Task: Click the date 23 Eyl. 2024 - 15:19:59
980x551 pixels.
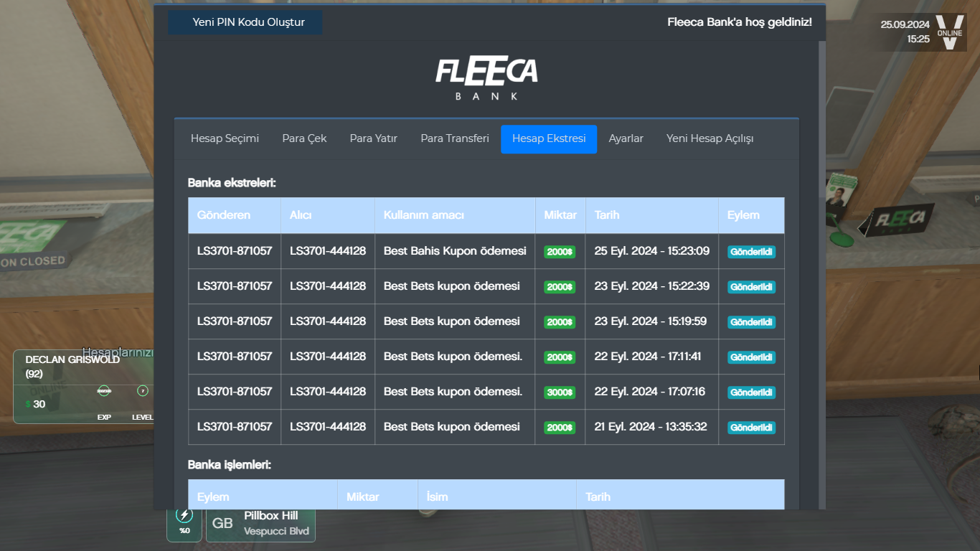Action: 651,321
